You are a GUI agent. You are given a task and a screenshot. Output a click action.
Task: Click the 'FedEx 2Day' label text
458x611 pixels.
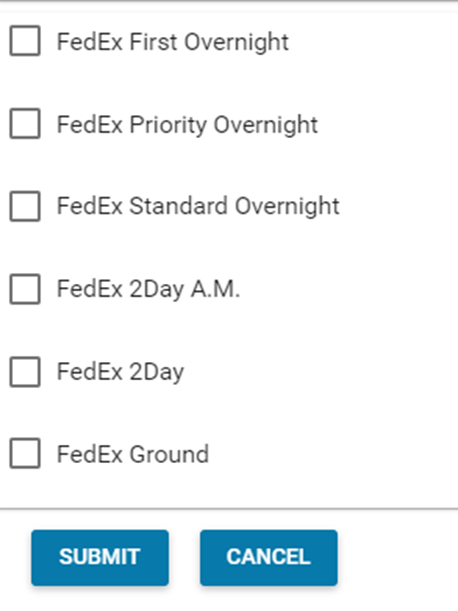120,372
